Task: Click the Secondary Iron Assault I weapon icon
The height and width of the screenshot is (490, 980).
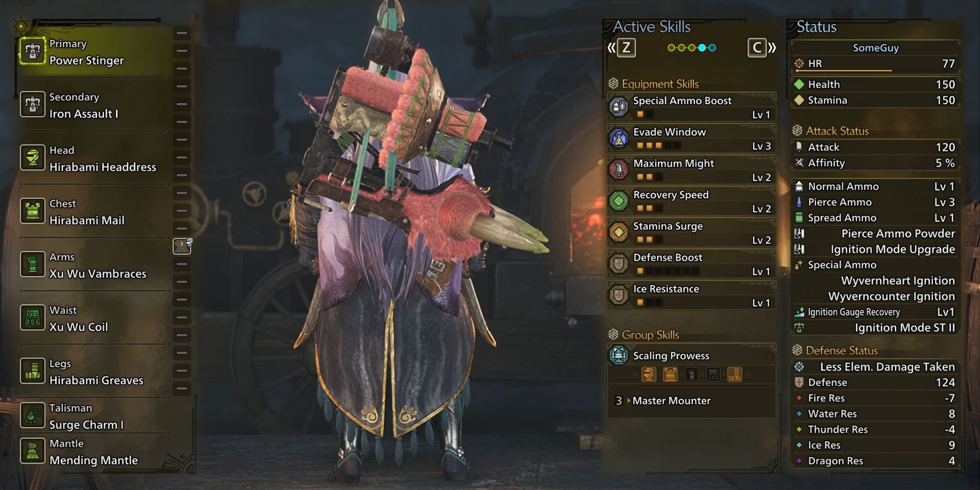Action: (x=32, y=104)
